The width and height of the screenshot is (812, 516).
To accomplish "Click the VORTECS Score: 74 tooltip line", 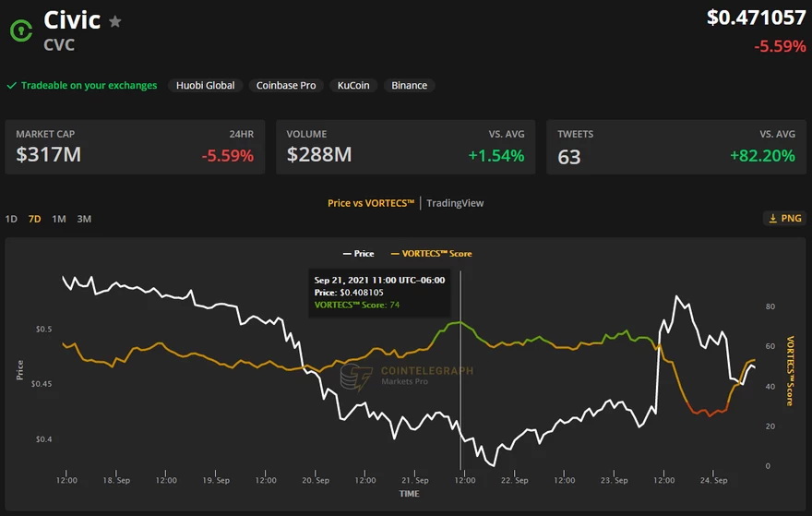I will point(357,305).
